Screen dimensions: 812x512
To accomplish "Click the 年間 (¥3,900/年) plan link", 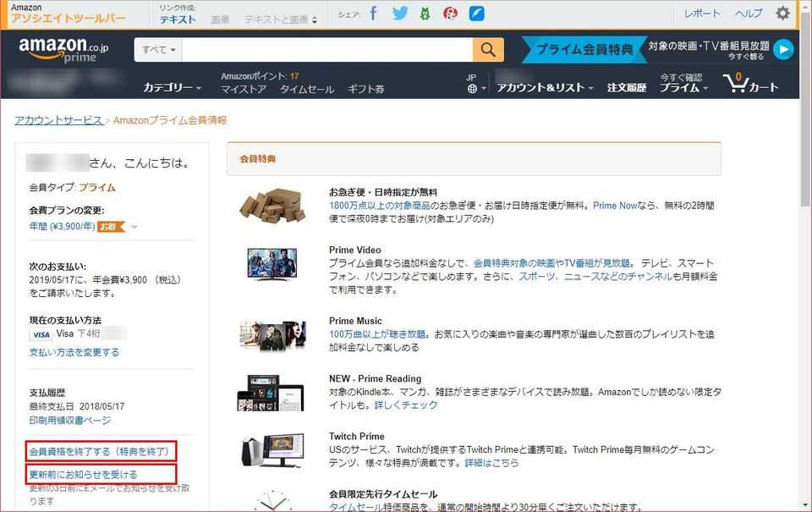I will point(62,227).
